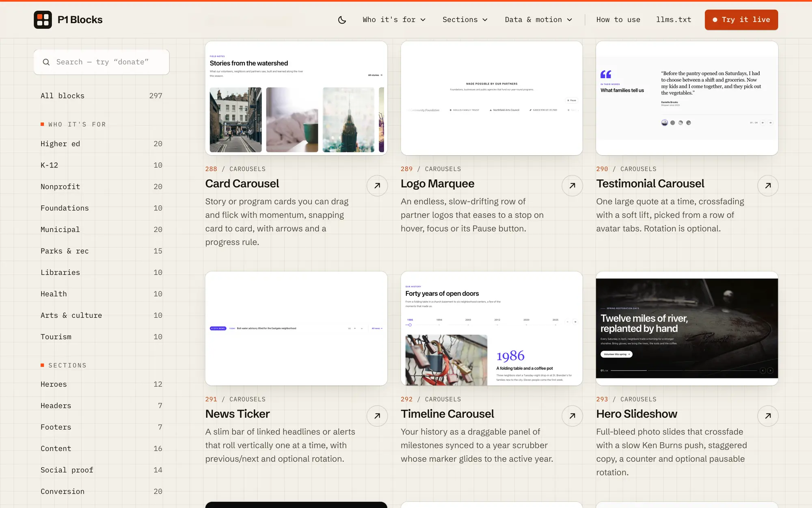812x508 pixels.
Task: Focus the block search field
Action: click(101, 62)
